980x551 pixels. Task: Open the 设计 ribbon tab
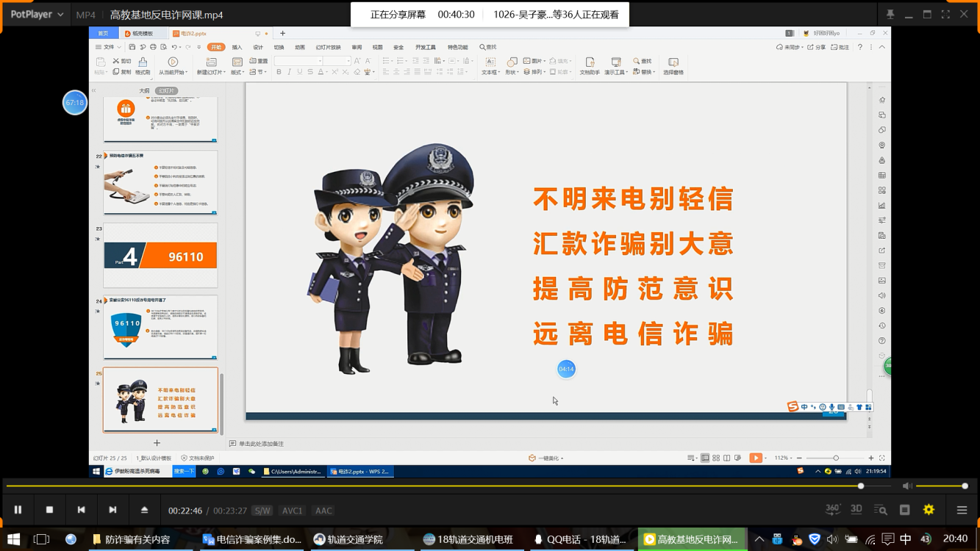pyautogui.click(x=258, y=47)
